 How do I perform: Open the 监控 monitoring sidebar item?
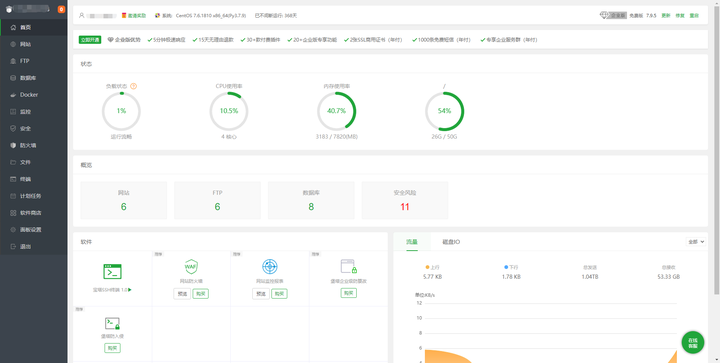[x=34, y=112]
